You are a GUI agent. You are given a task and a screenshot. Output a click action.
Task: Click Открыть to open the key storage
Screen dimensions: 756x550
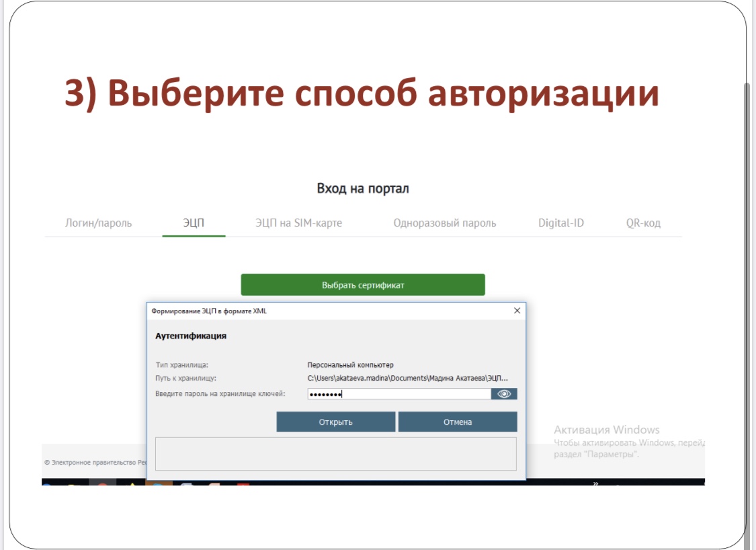(335, 422)
